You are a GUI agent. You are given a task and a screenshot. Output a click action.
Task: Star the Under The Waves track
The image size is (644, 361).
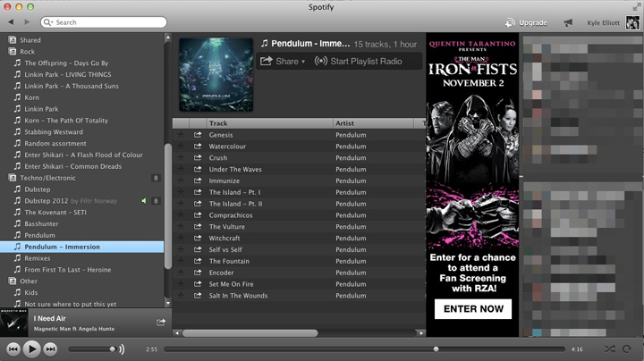(181, 169)
